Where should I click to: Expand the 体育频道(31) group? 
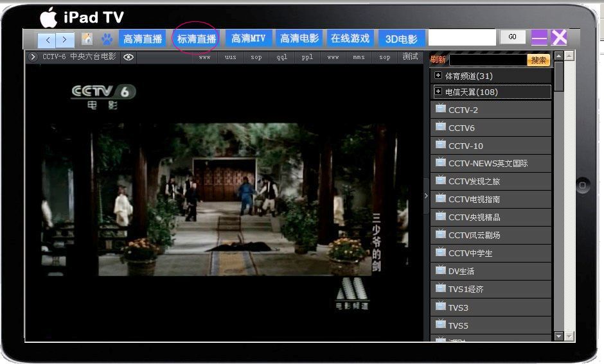click(x=438, y=76)
